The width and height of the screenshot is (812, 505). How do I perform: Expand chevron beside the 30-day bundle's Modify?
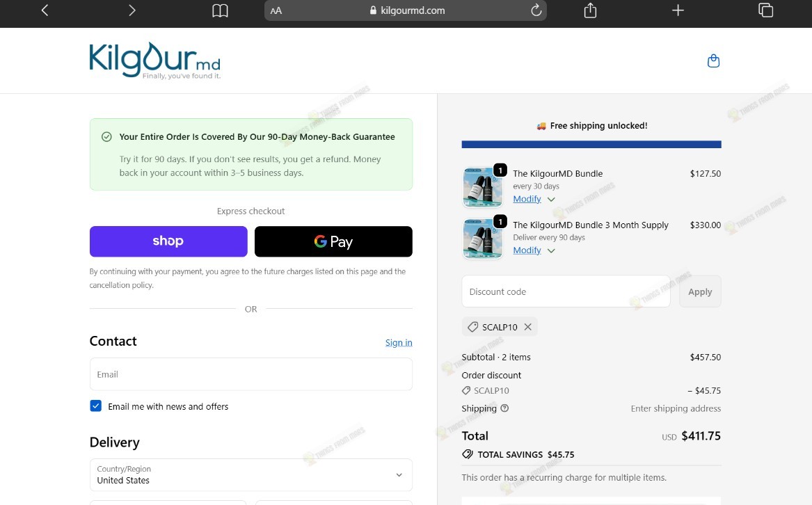[551, 200]
